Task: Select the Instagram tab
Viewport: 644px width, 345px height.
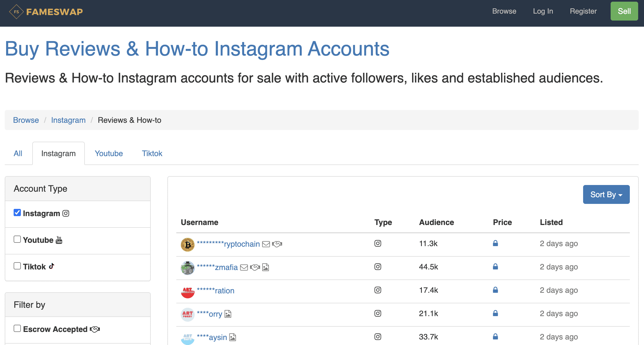Action: tap(58, 153)
